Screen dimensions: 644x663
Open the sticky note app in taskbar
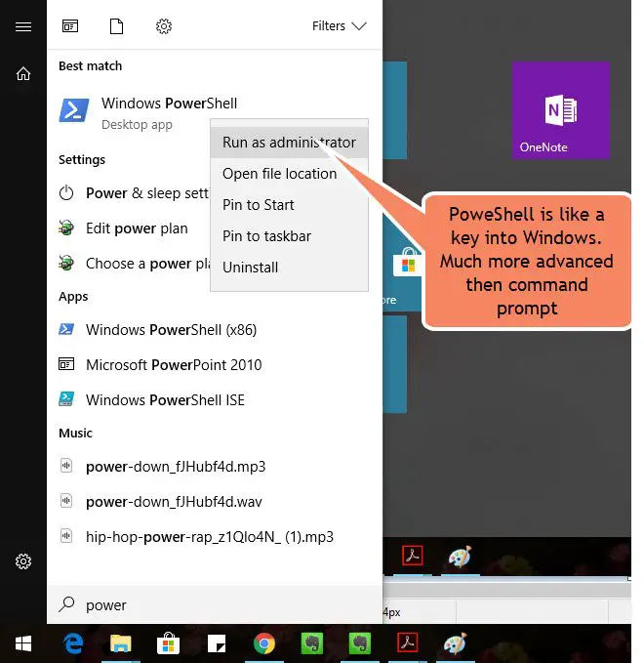[x=217, y=644]
